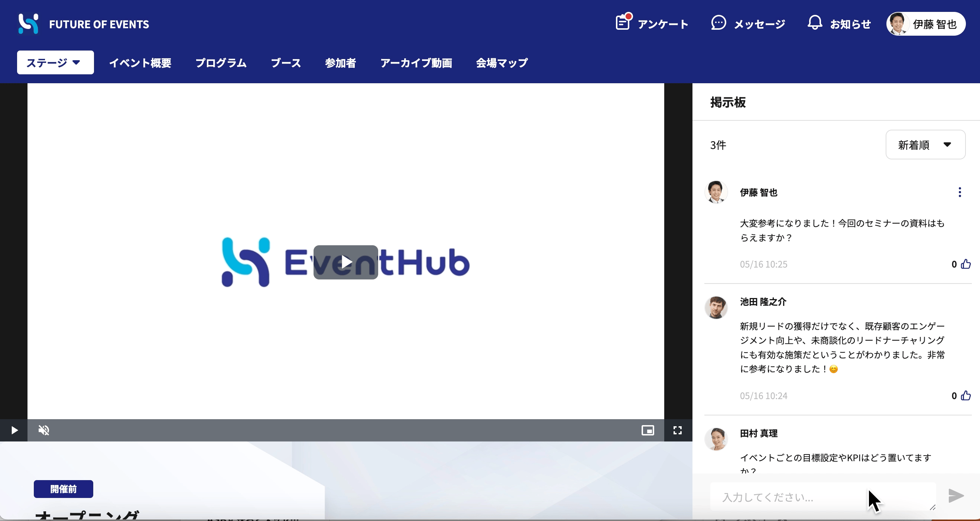980x521 pixels.
Task: Click the resize handle of the message box
Action: pyautogui.click(x=932, y=507)
